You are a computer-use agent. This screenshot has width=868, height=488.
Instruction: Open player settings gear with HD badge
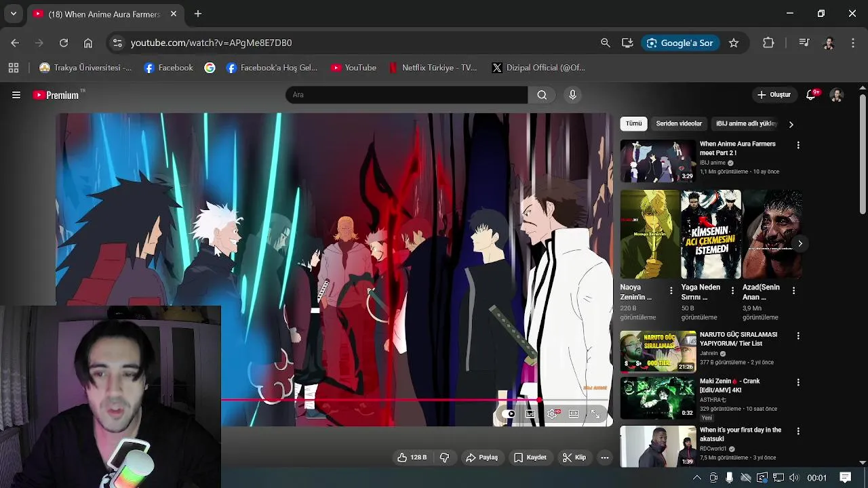click(553, 413)
